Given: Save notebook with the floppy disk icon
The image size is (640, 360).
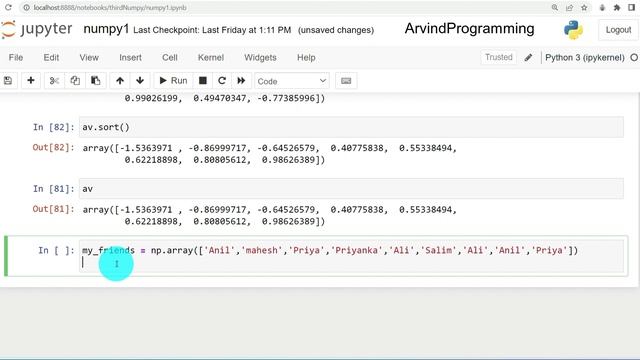Looking at the screenshot, I should (x=8, y=81).
